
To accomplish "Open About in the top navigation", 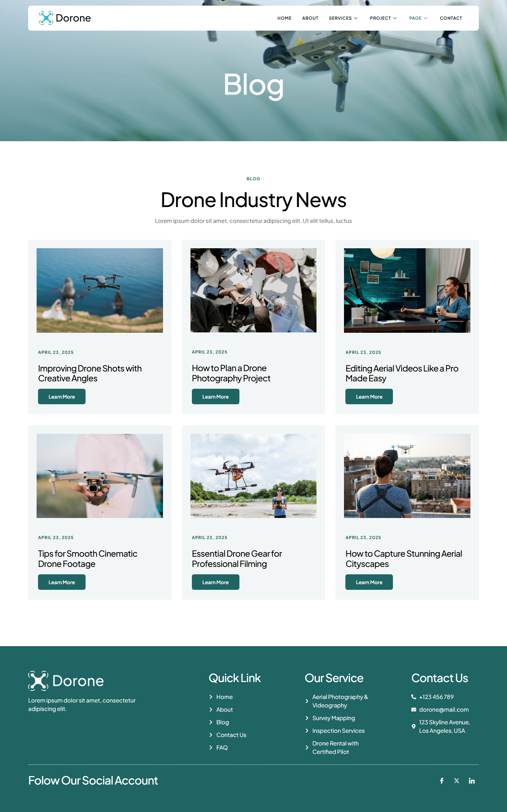I will (310, 18).
